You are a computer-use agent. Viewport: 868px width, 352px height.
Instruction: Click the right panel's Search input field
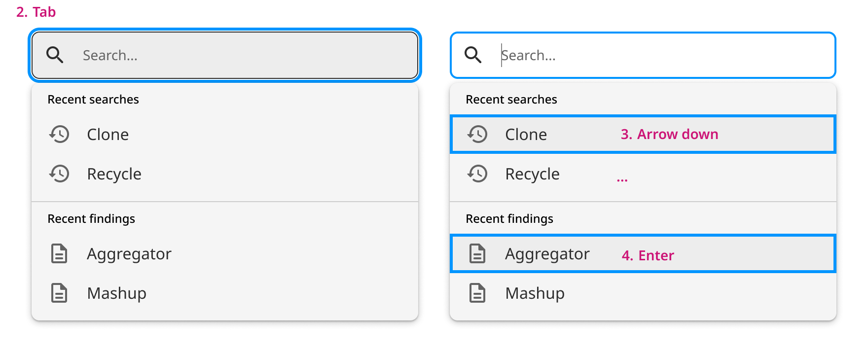coord(643,55)
